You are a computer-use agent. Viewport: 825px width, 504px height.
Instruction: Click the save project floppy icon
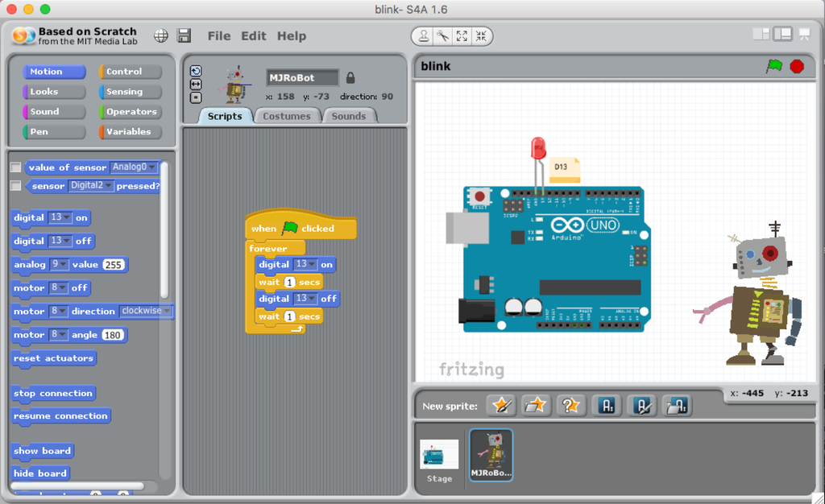coord(184,35)
